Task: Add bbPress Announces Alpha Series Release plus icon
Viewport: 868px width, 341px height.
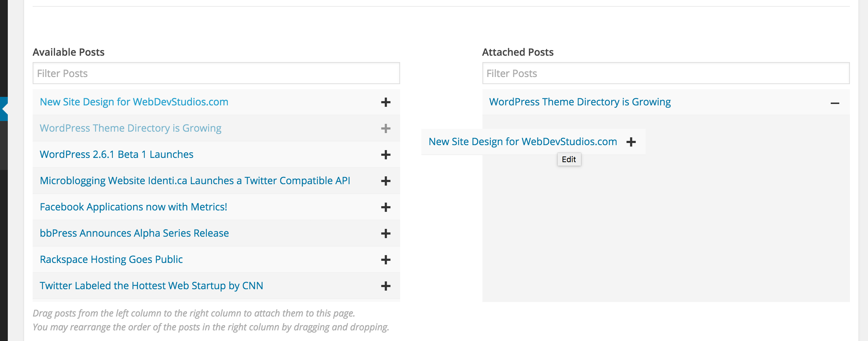Action: coord(386,233)
